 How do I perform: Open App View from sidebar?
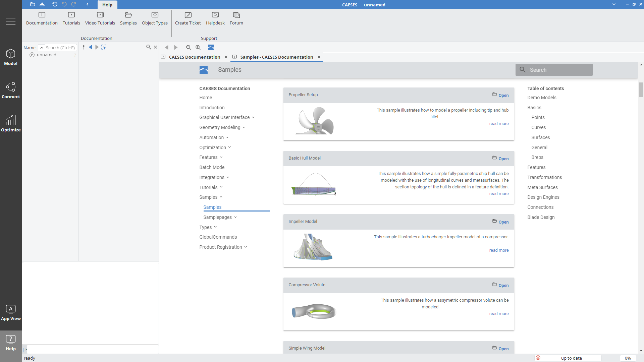[11, 313]
